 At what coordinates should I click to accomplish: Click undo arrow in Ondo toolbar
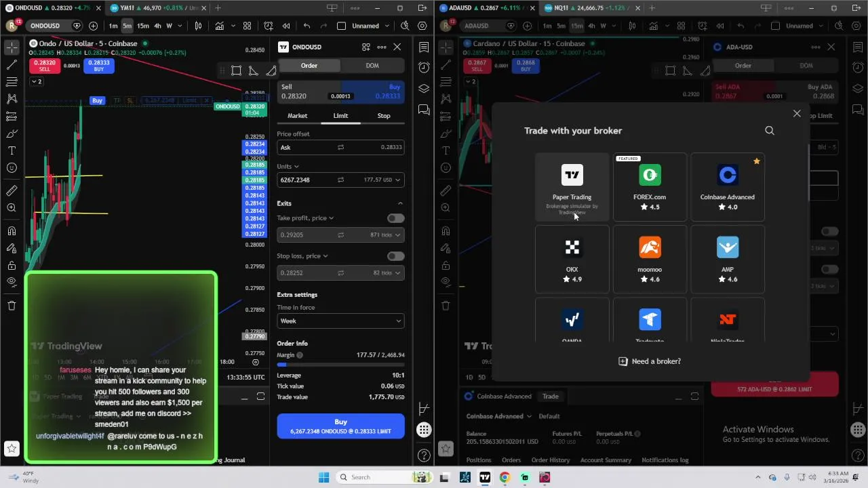tap(307, 26)
